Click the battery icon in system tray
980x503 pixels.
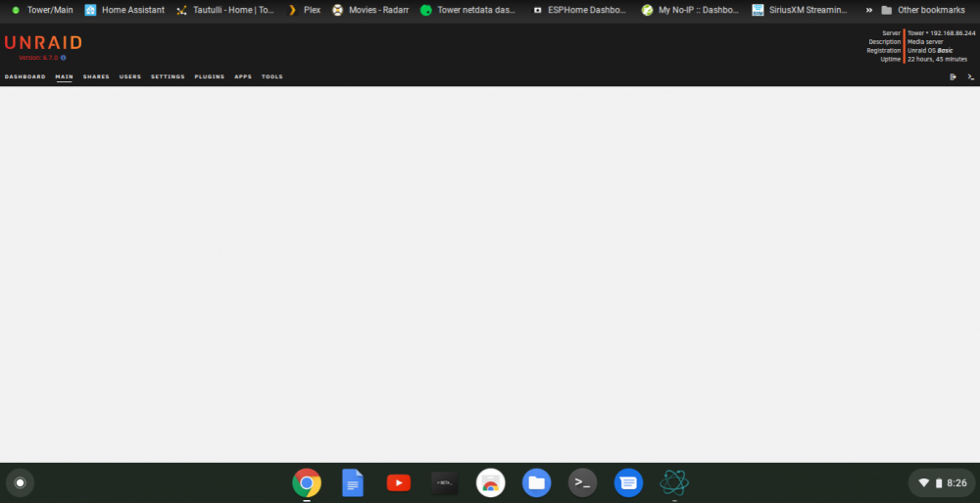(939, 483)
